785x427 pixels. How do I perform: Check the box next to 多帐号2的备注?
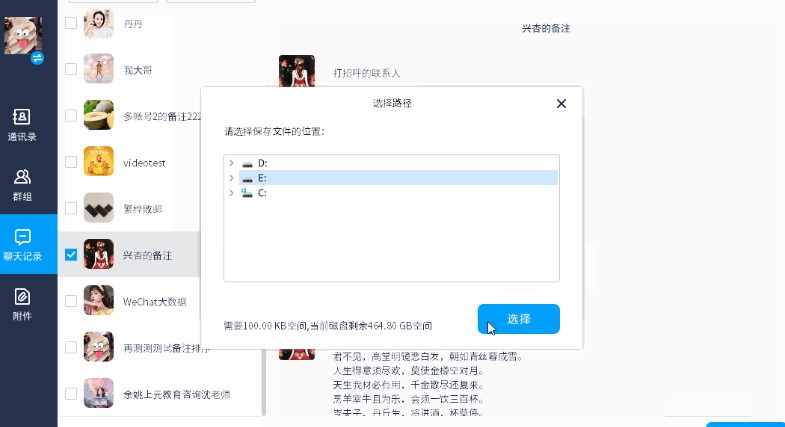pyautogui.click(x=71, y=116)
